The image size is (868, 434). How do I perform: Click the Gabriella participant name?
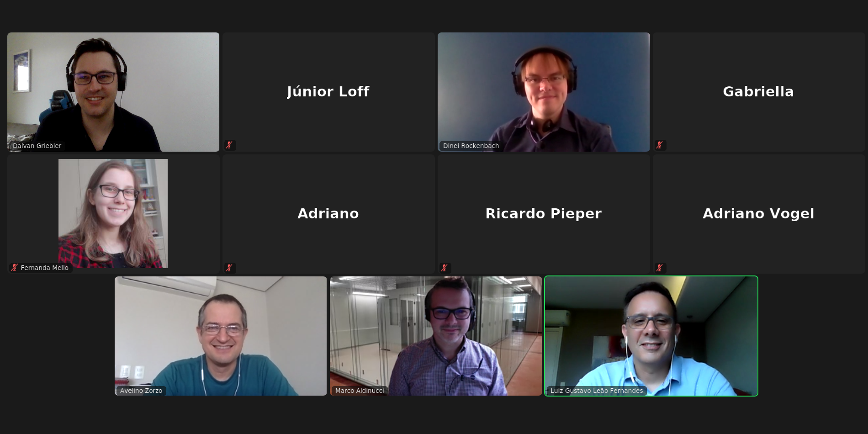(x=758, y=91)
